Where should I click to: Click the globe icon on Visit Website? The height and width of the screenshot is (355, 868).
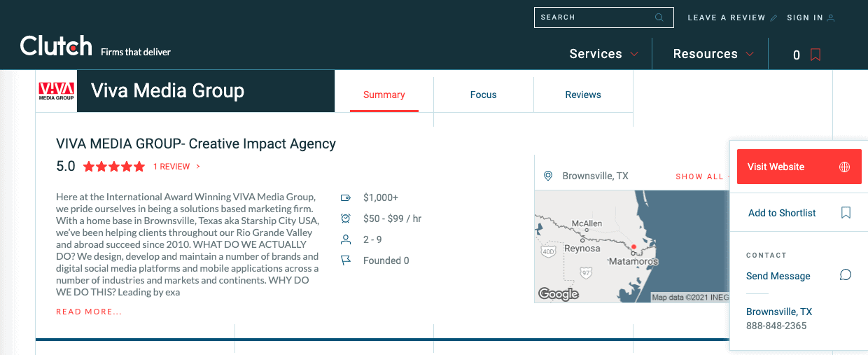click(845, 167)
